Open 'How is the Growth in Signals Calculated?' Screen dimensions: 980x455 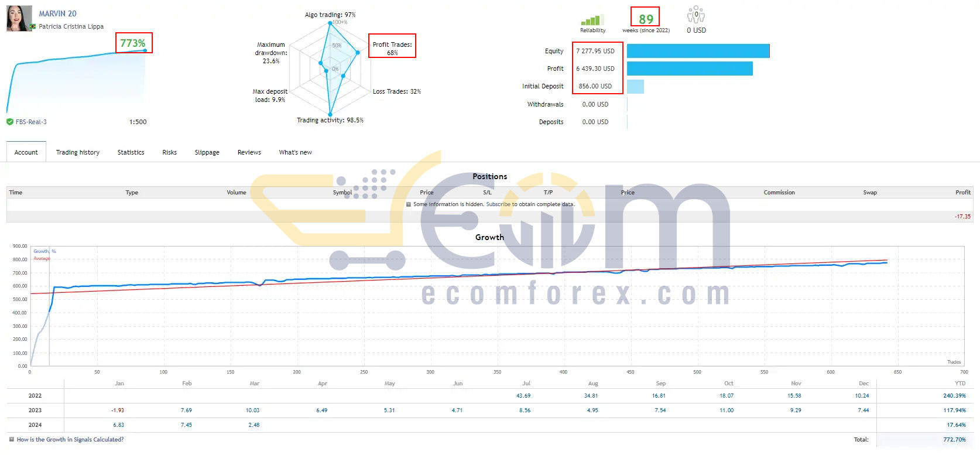click(70, 439)
